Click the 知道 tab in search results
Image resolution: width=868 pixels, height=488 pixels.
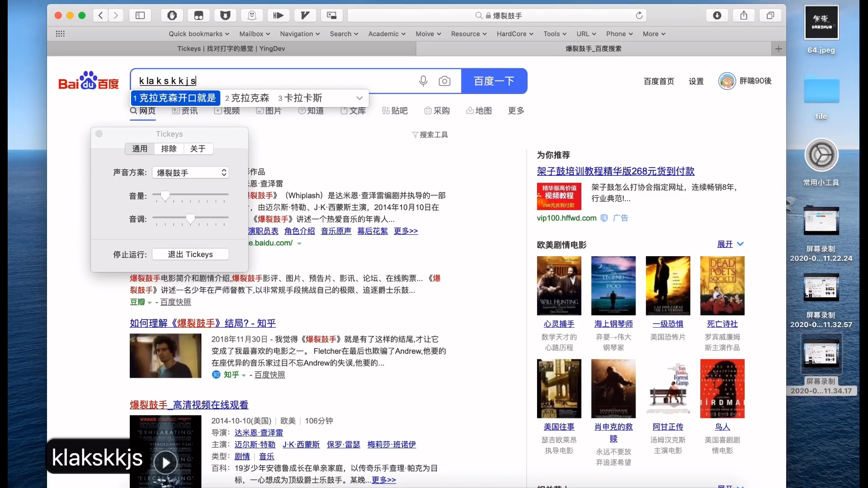(x=312, y=111)
